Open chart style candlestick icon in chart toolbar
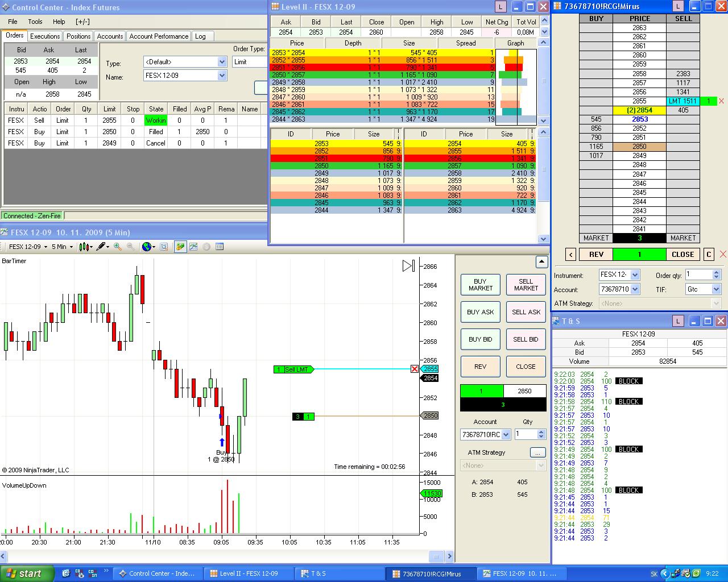 pos(86,247)
